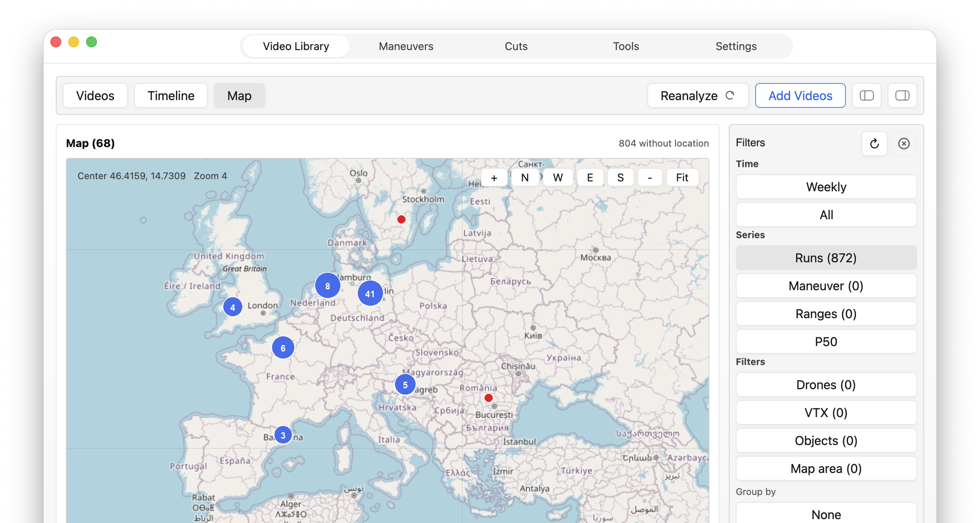Open the Weekly time dropdown
This screenshot has height=523, width=980.
click(826, 187)
